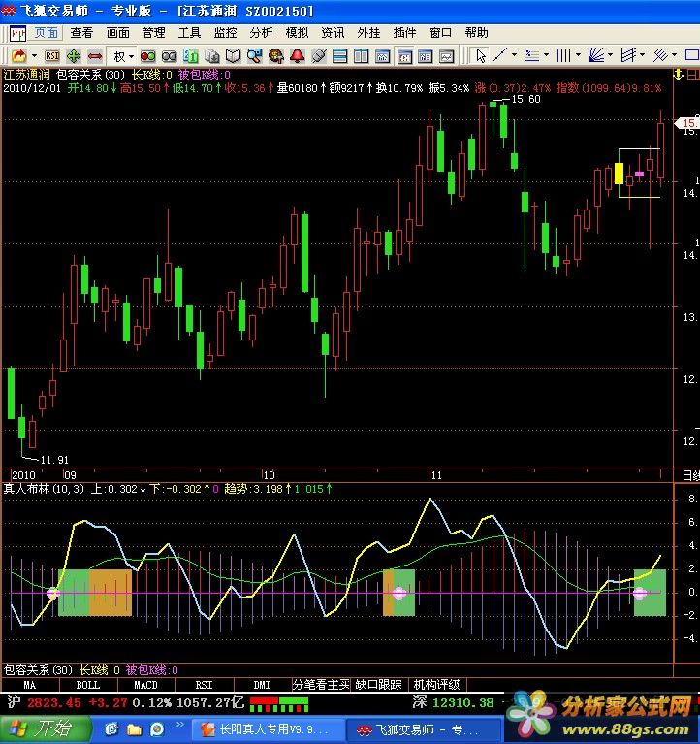Switch to the 机构评级 tab
700x744 pixels.
[437, 685]
